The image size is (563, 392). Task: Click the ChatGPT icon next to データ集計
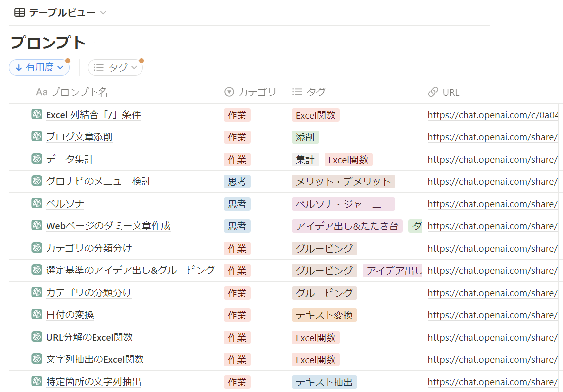[x=36, y=159]
